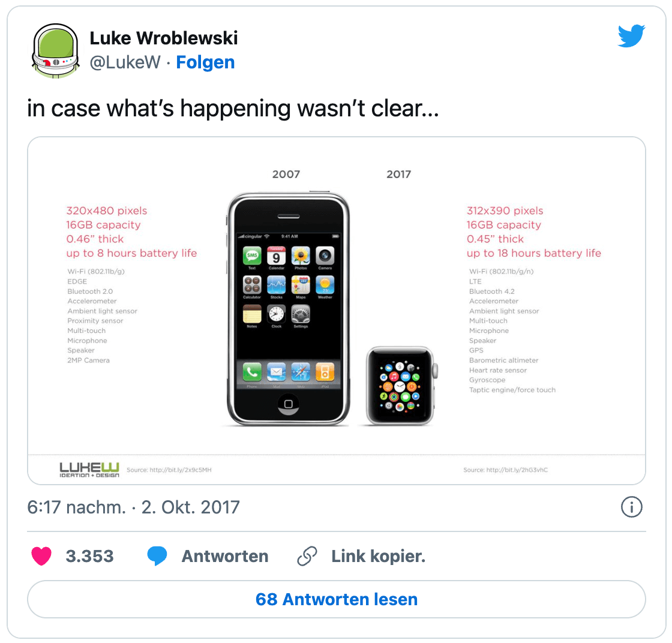Click the chain link copy icon
The height and width of the screenshot is (643, 672).
point(307,556)
